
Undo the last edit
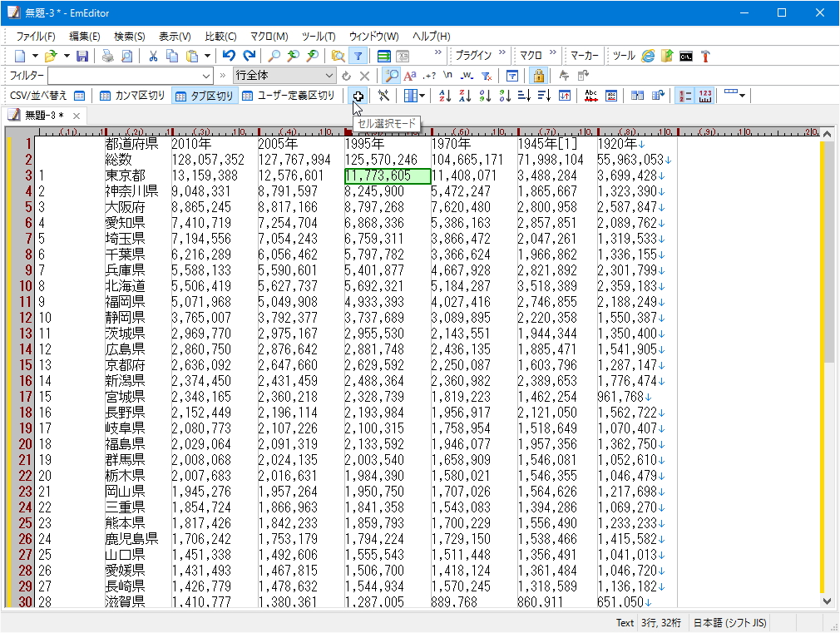coord(229,56)
